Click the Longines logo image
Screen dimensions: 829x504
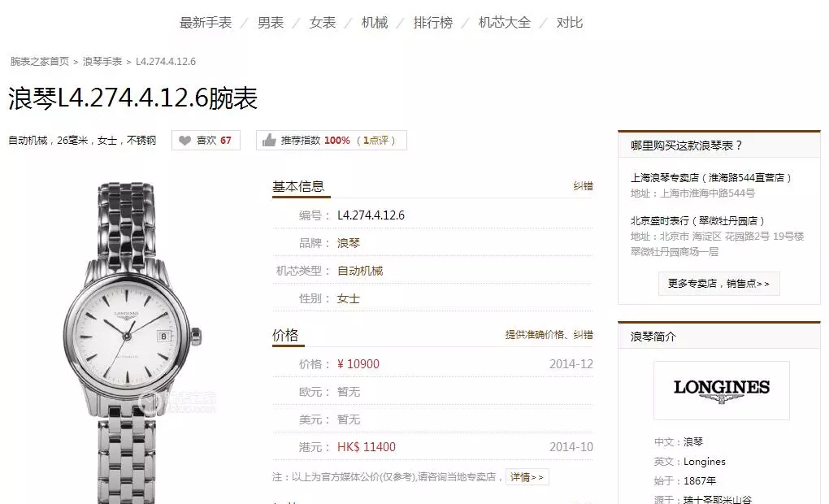[x=721, y=390]
